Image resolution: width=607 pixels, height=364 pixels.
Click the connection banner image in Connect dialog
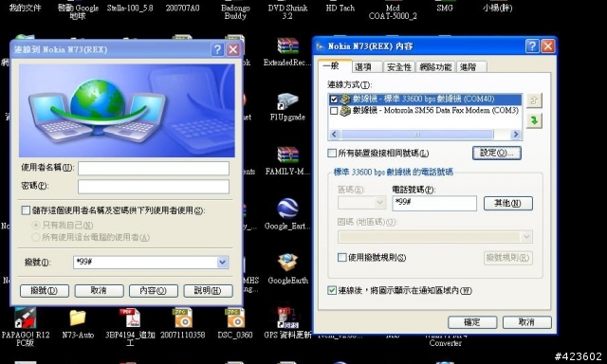(126, 110)
